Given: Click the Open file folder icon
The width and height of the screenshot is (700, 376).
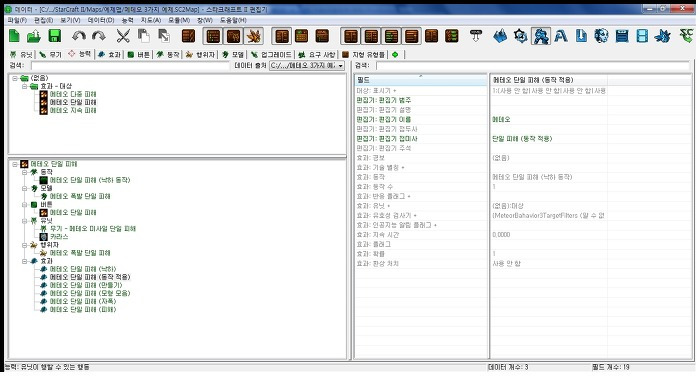Looking at the screenshot, I should pyautogui.click(x=34, y=36).
